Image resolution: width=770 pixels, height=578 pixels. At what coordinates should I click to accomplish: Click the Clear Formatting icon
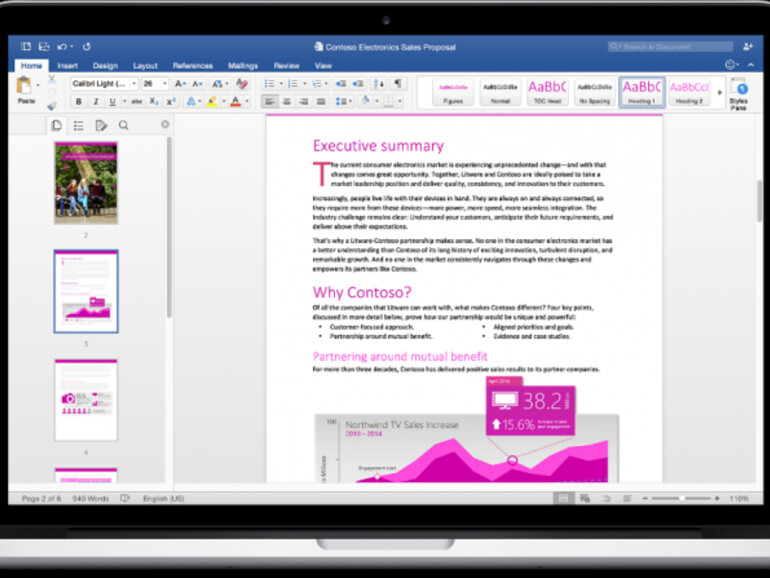click(x=242, y=83)
